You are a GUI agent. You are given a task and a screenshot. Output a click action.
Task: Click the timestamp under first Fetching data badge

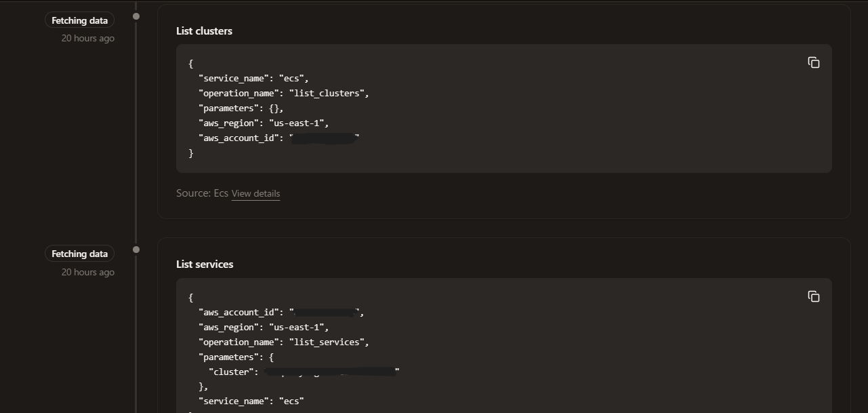(87, 39)
